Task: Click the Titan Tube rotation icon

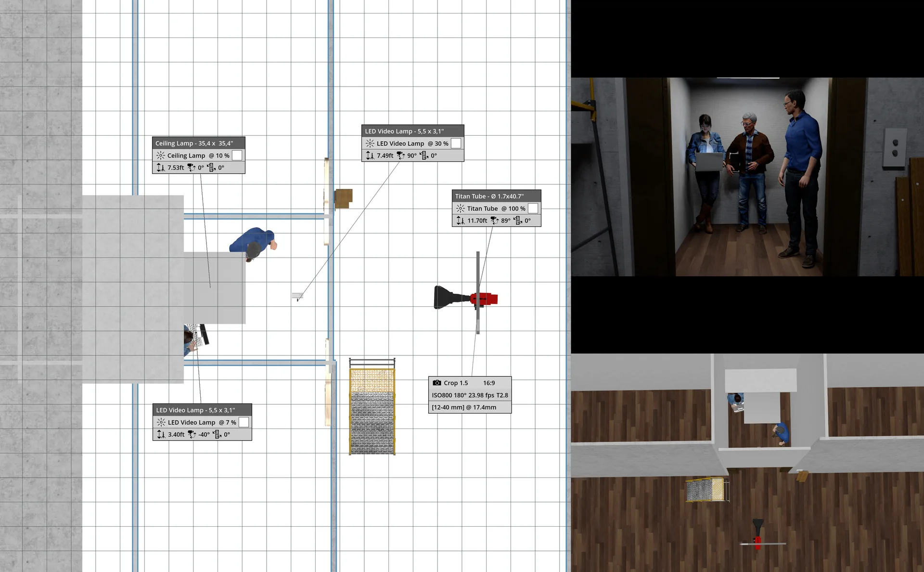Action: 518,221
